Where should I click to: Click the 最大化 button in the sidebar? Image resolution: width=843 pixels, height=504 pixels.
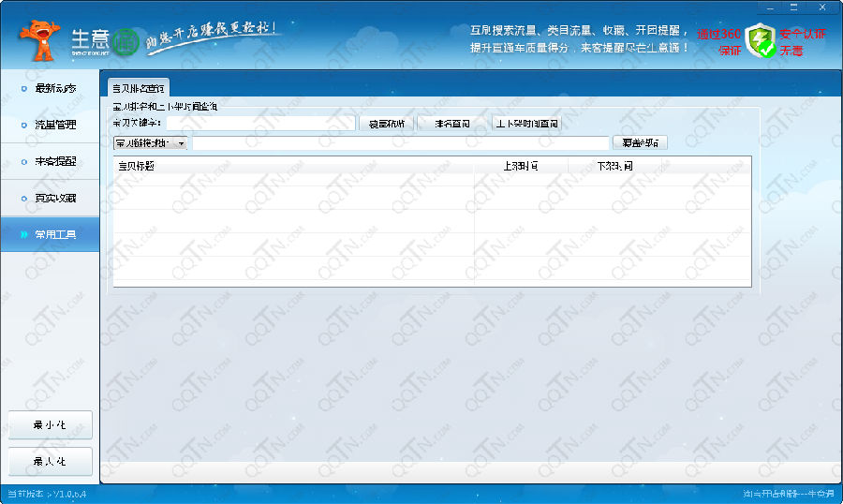(50, 462)
